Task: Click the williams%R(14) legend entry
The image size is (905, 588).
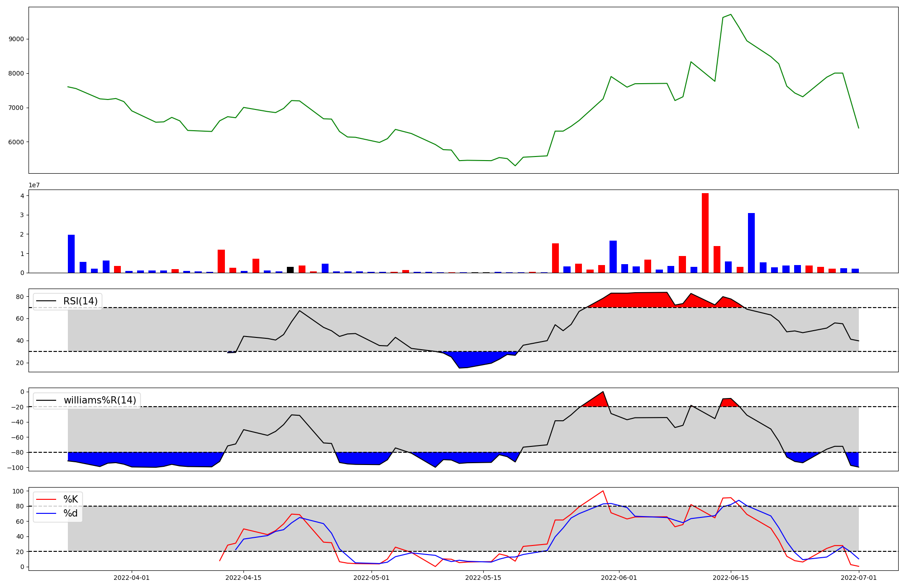Action: click(100, 400)
